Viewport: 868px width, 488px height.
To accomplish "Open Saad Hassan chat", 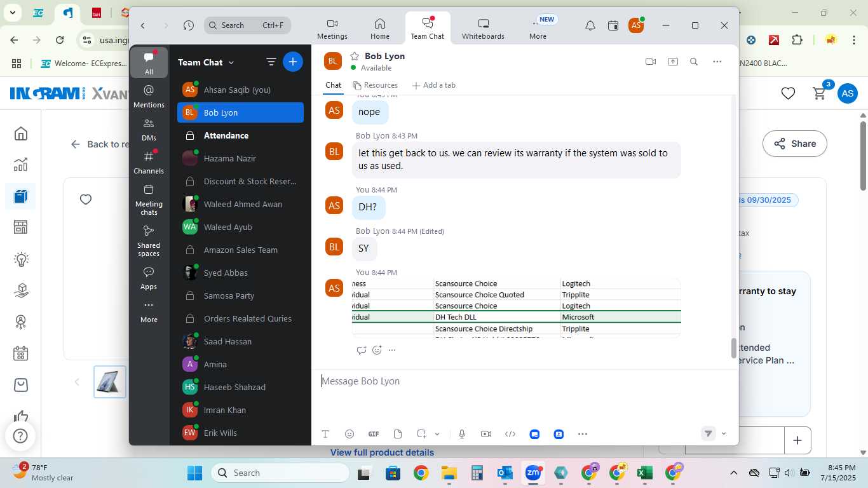I will pos(240,341).
